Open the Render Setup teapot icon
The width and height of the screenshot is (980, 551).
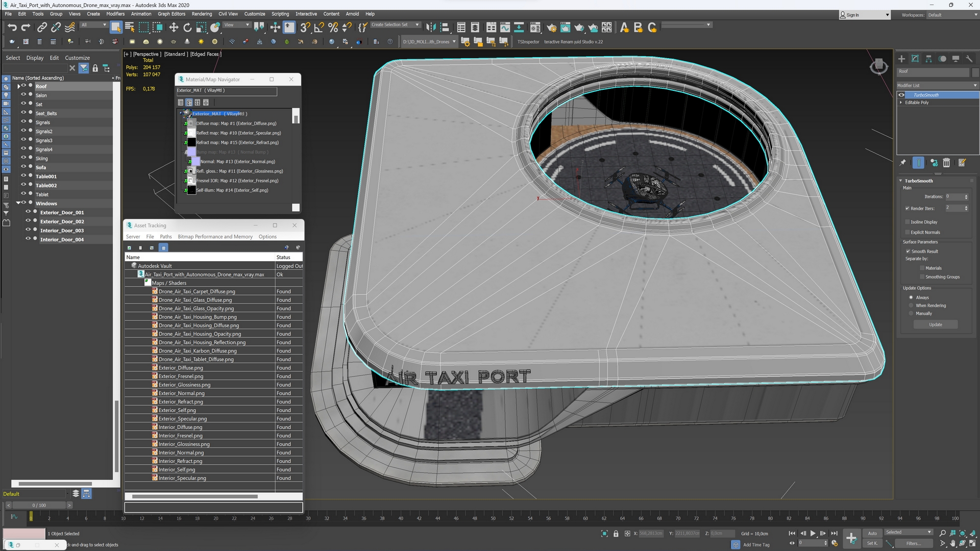pyautogui.click(x=551, y=28)
